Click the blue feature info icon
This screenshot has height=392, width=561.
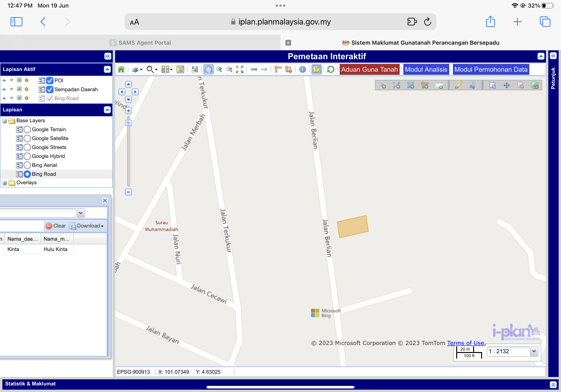[303, 70]
